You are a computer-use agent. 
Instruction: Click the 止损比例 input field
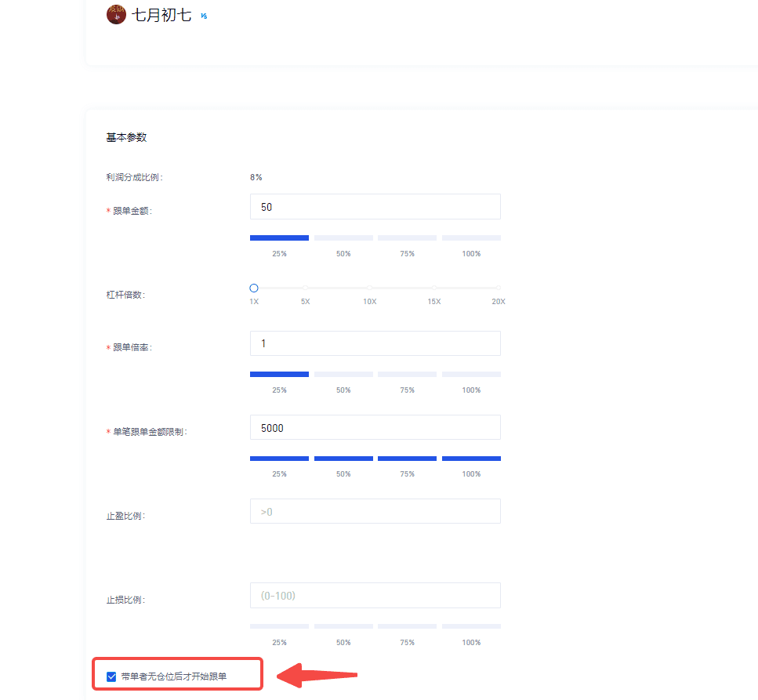tap(375, 596)
